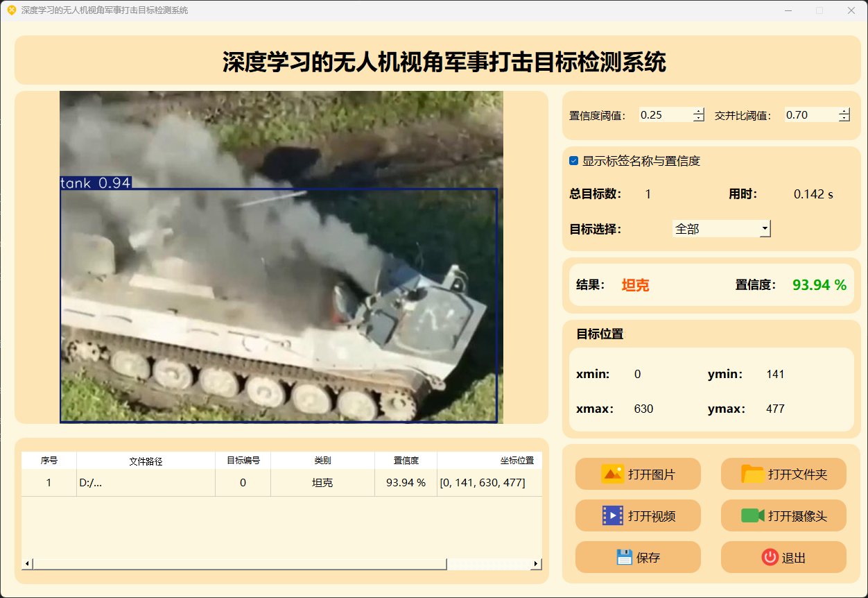Click the 序号 column header
Image resolution: width=868 pixels, height=598 pixels.
coord(49,461)
